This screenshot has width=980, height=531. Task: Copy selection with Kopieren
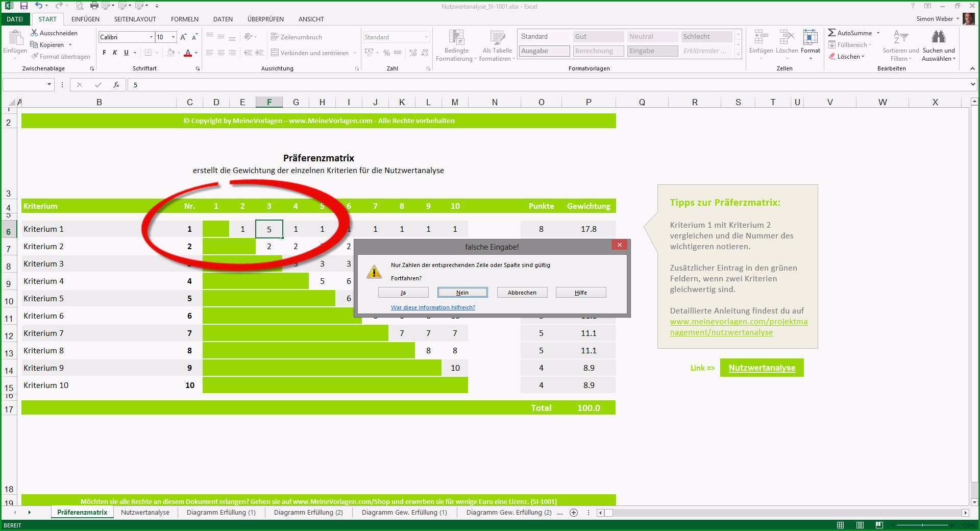(48, 44)
